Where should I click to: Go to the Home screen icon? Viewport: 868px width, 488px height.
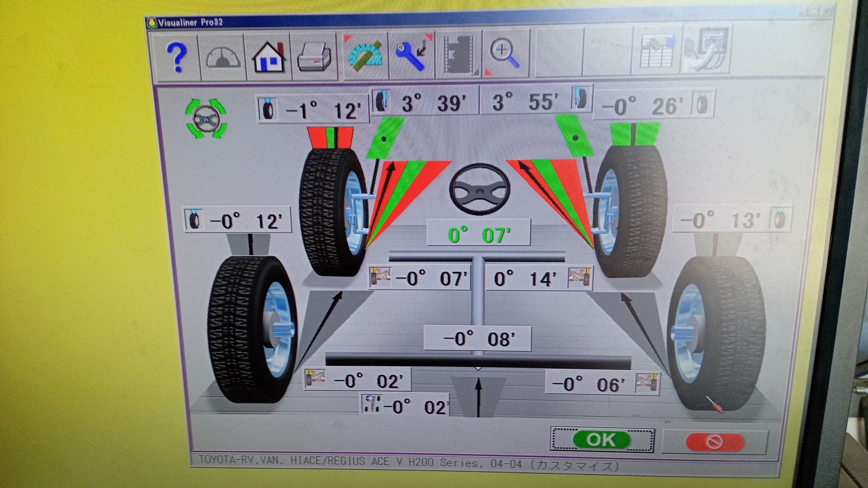point(269,58)
